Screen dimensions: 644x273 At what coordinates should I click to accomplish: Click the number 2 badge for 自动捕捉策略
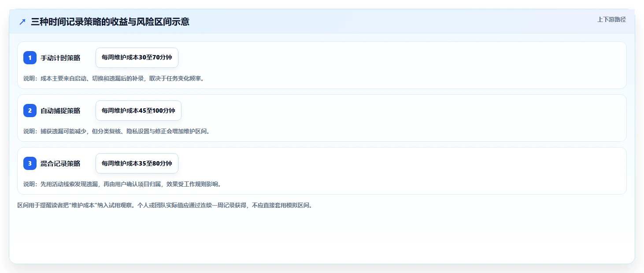click(30, 111)
